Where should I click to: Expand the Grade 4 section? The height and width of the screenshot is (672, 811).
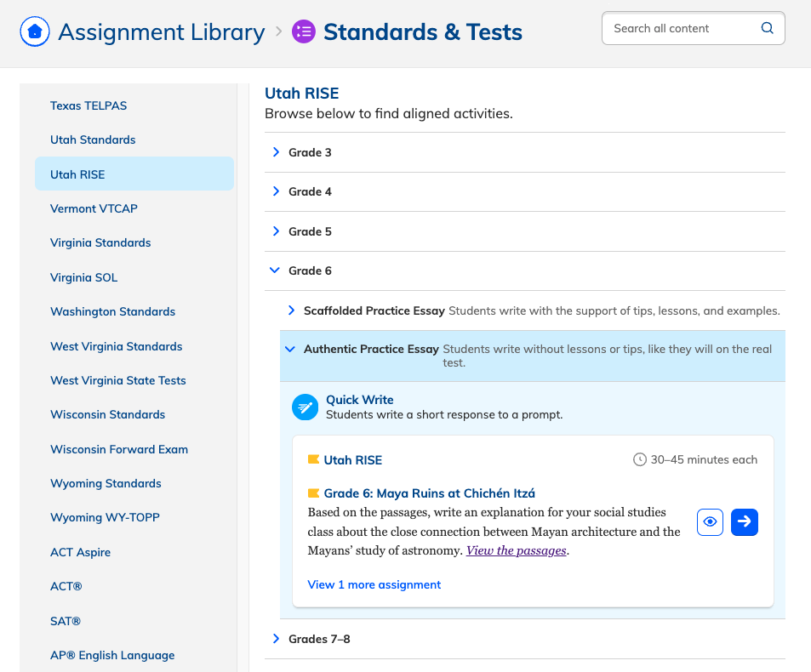525,191
